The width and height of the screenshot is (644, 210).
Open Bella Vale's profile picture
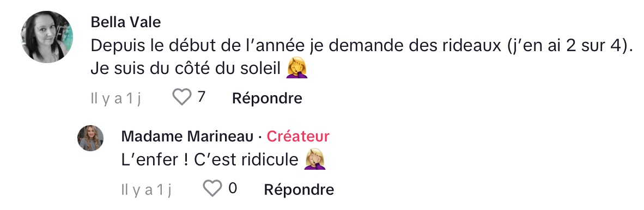[47, 37]
